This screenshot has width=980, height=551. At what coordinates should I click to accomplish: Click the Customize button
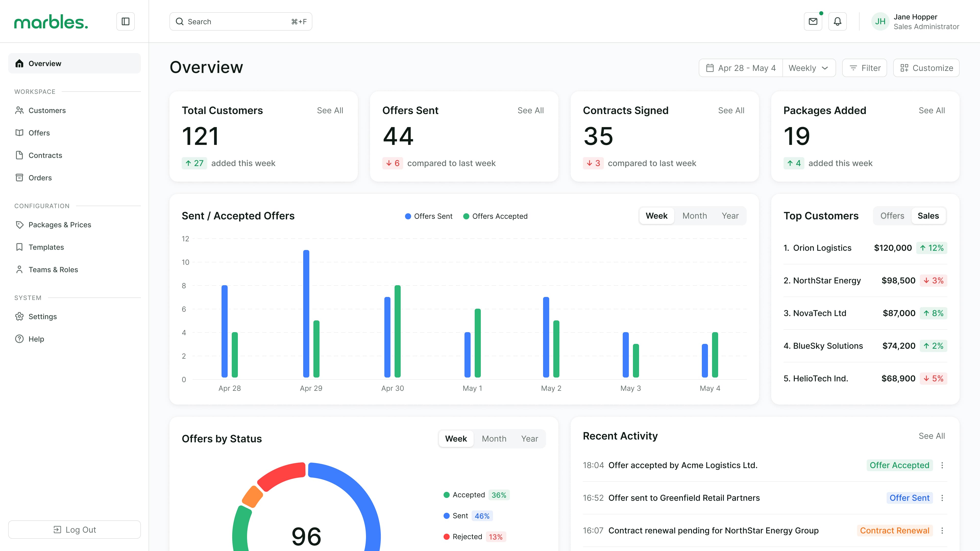pyautogui.click(x=926, y=68)
